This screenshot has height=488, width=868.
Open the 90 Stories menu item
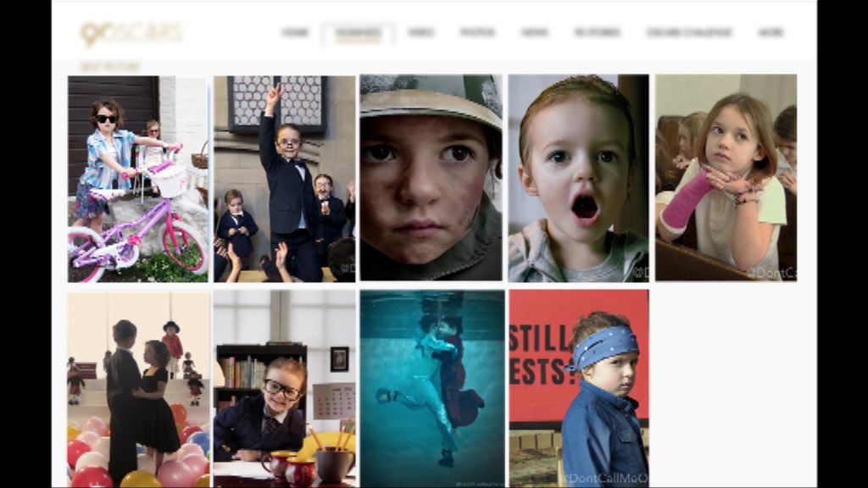click(597, 33)
